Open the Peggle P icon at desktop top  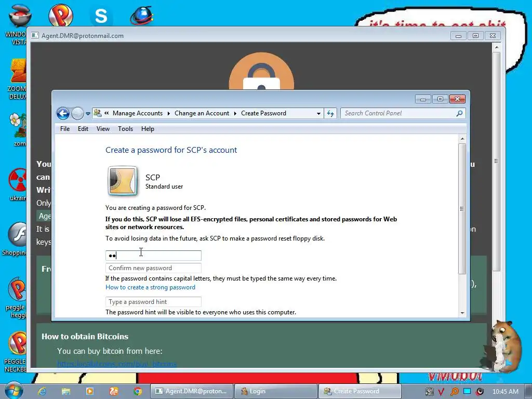pyautogui.click(x=60, y=15)
